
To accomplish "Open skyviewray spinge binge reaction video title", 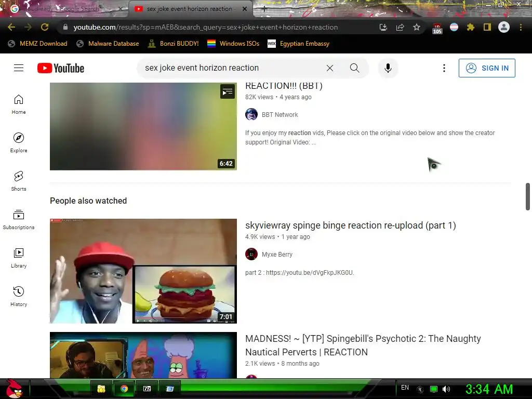I will pos(351,225).
